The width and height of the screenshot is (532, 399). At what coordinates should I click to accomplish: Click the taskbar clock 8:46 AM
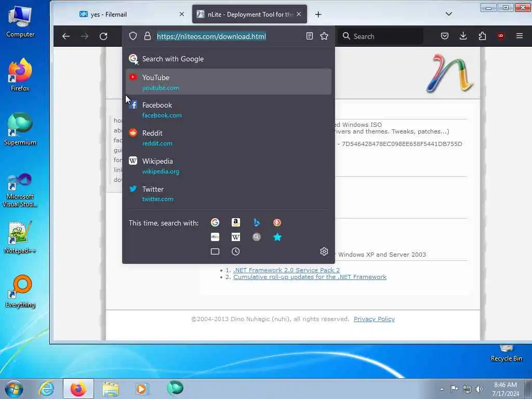tap(506, 389)
